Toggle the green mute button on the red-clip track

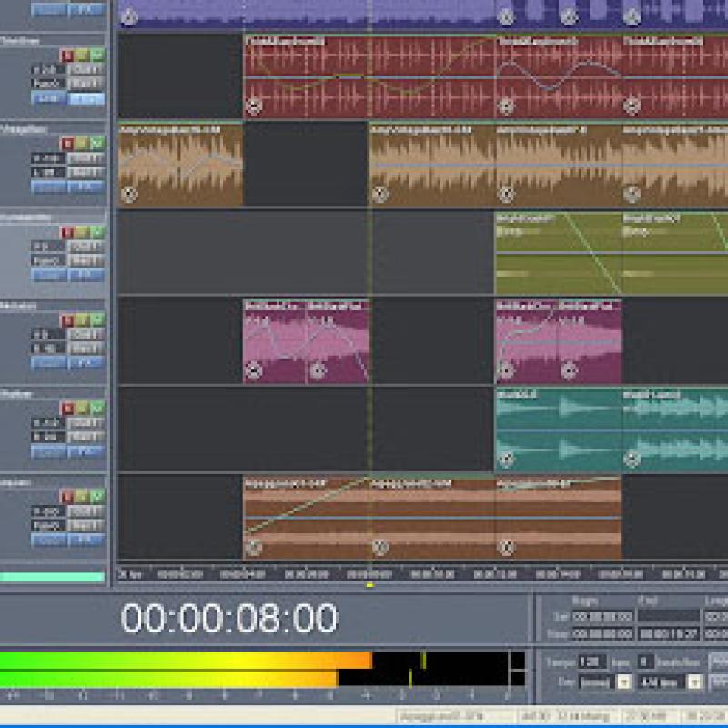97,56
